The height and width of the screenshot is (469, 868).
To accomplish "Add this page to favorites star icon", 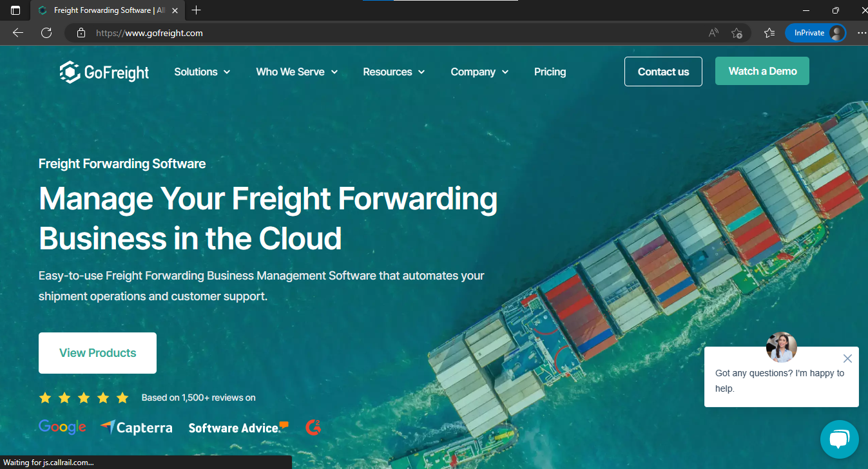I will [x=737, y=33].
